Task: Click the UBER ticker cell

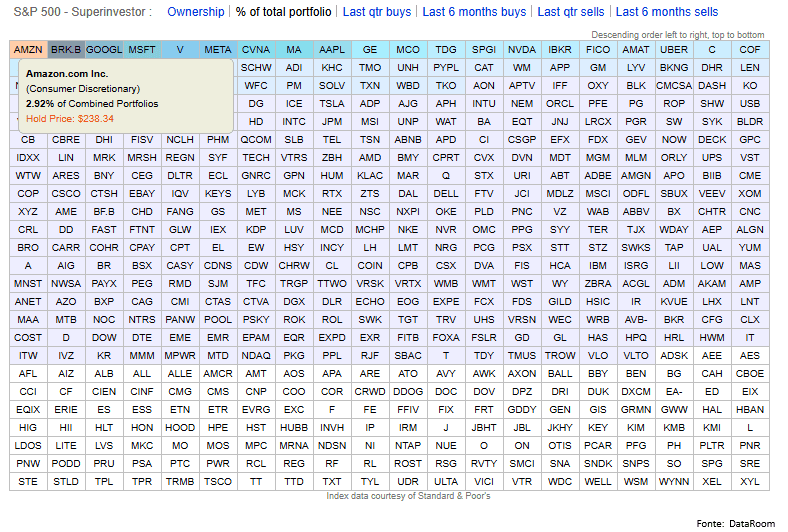Action: click(674, 50)
